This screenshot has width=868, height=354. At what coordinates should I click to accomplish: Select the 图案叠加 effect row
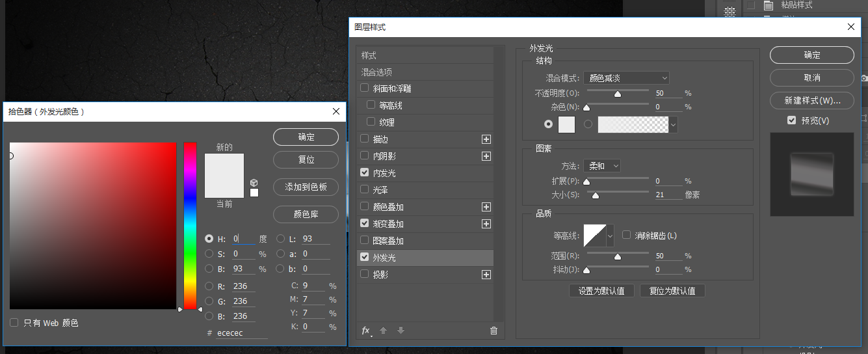pos(425,241)
